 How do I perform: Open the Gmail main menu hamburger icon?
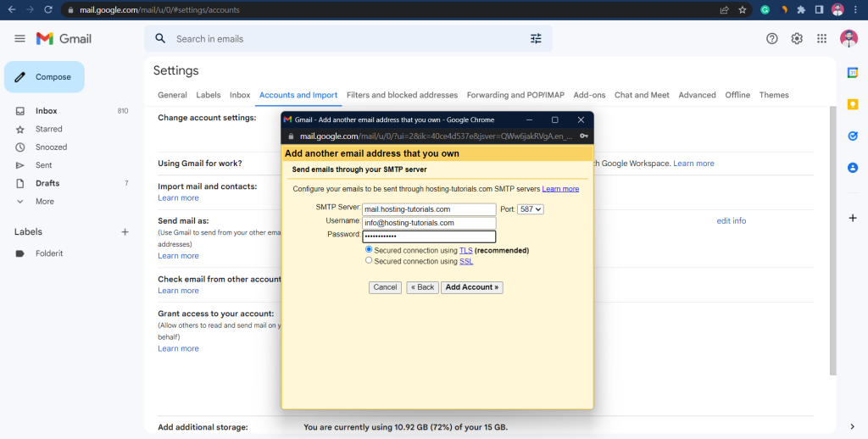[20, 39]
